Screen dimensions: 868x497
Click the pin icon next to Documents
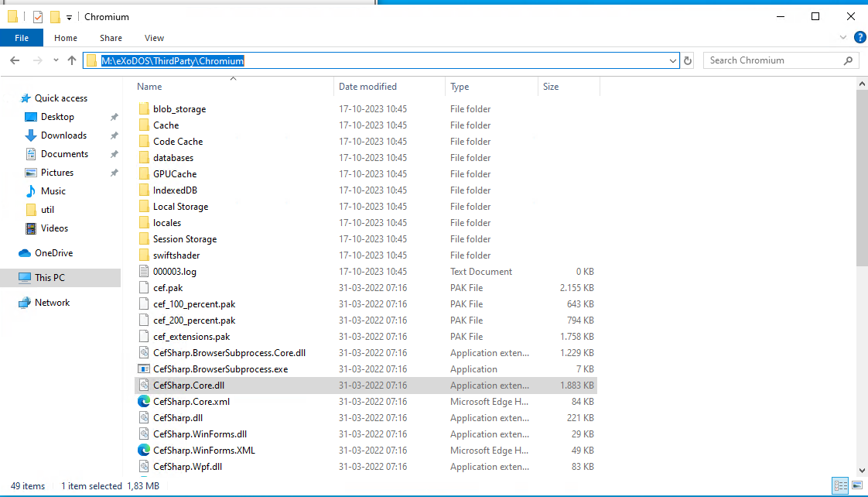point(114,154)
